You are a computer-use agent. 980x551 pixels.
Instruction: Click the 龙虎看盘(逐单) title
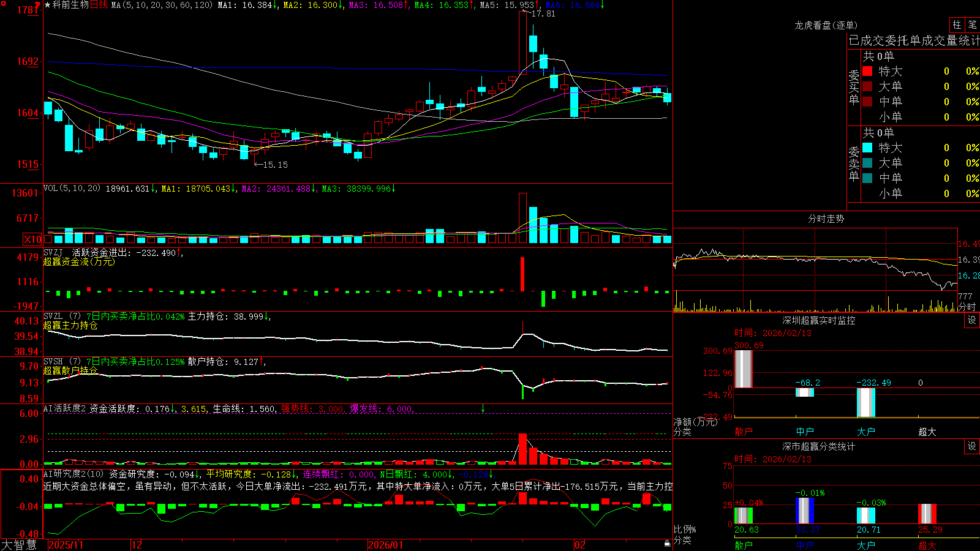(x=826, y=25)
